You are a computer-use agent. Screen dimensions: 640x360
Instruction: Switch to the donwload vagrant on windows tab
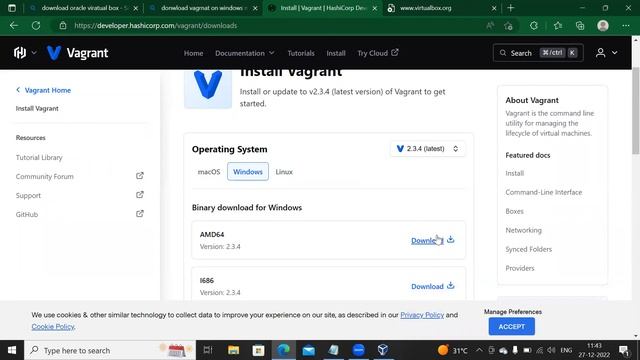tap(205, 8)
